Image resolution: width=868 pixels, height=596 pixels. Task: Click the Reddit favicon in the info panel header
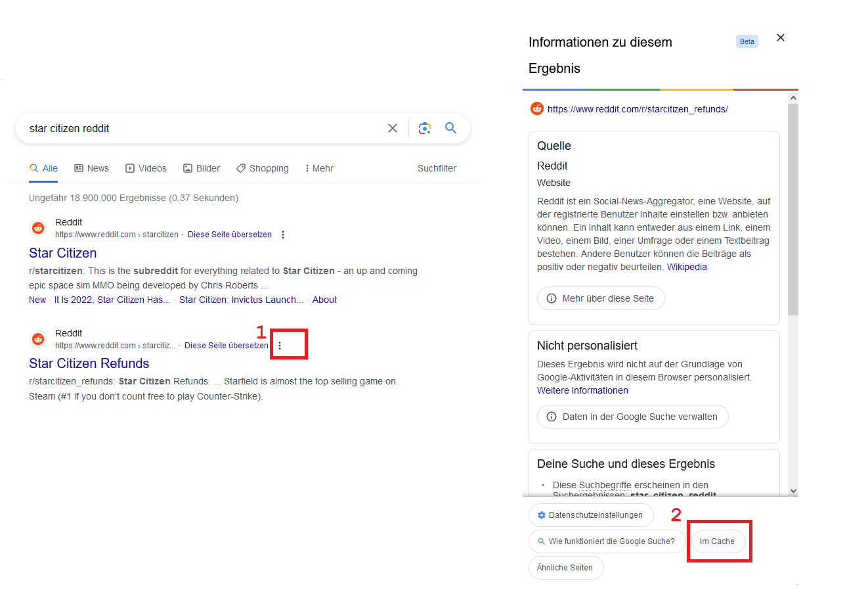pos(536,108)
